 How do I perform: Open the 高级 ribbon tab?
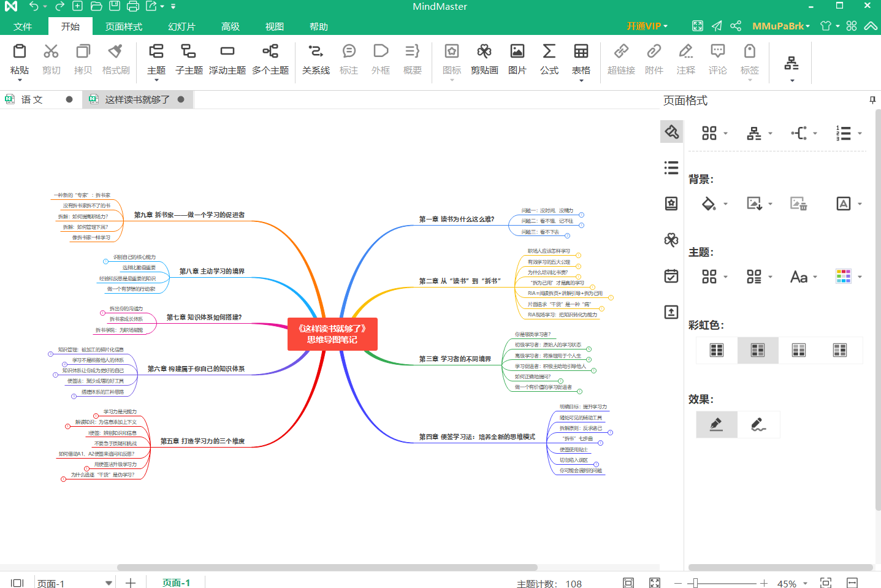pos(231,26)
